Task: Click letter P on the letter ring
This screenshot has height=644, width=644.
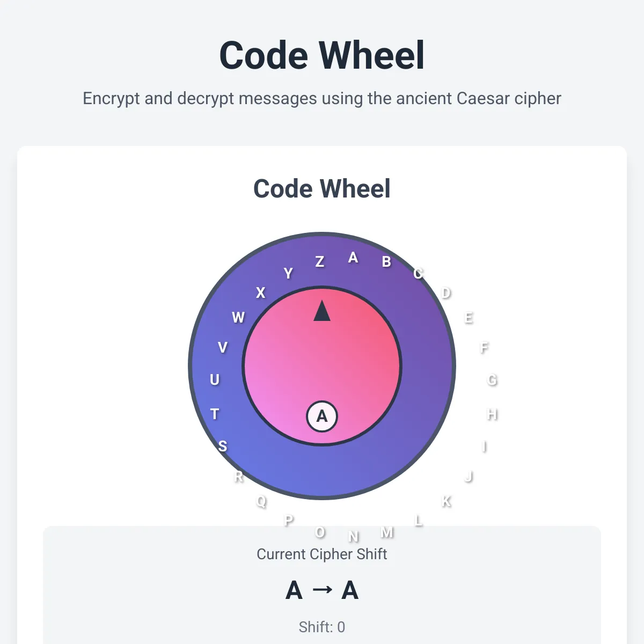Action: (x=289, y=520)
